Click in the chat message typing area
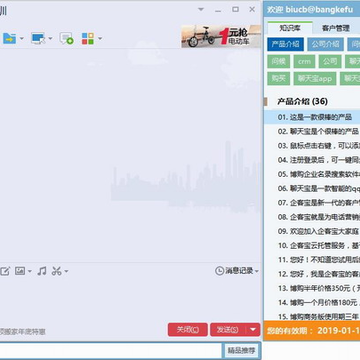 click(x=130, y=298)
